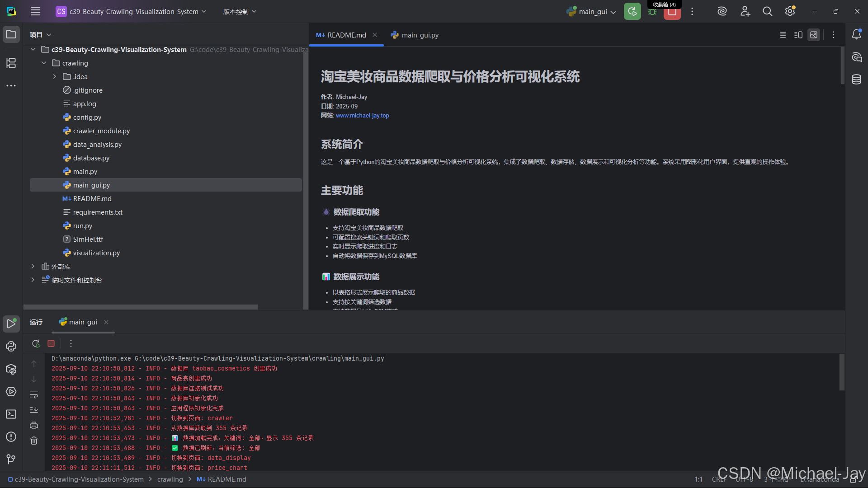Toggle scroll to end in the Run console

click(34, 410)
